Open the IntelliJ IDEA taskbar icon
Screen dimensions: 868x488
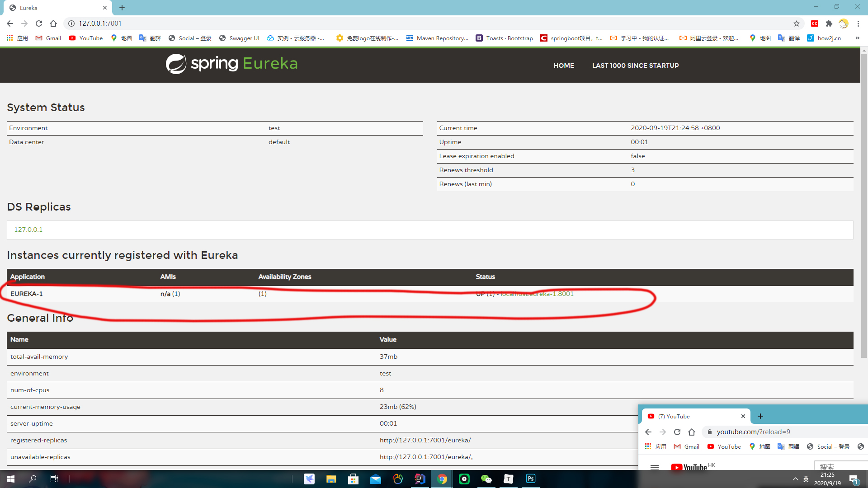[x=420, y=479]
